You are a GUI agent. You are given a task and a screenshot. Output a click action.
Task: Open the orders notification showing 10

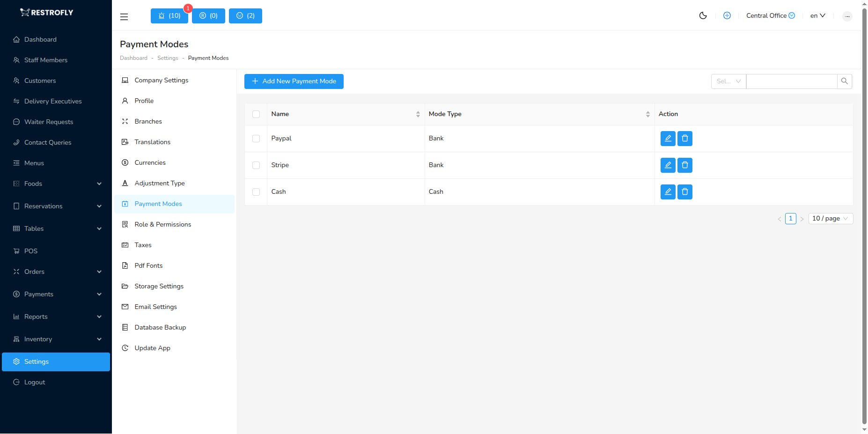pos(169,15)
